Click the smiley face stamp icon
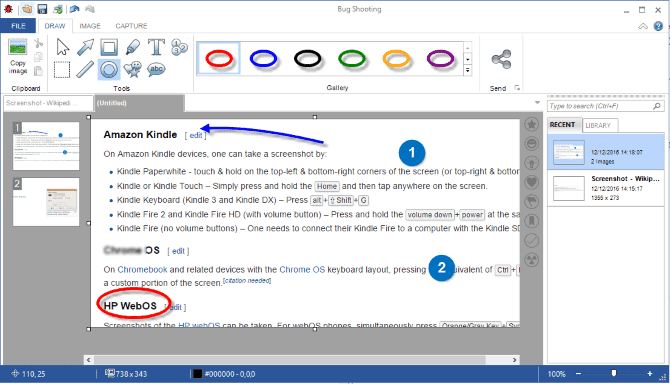The image size is (670, 384). coord(532,144)
